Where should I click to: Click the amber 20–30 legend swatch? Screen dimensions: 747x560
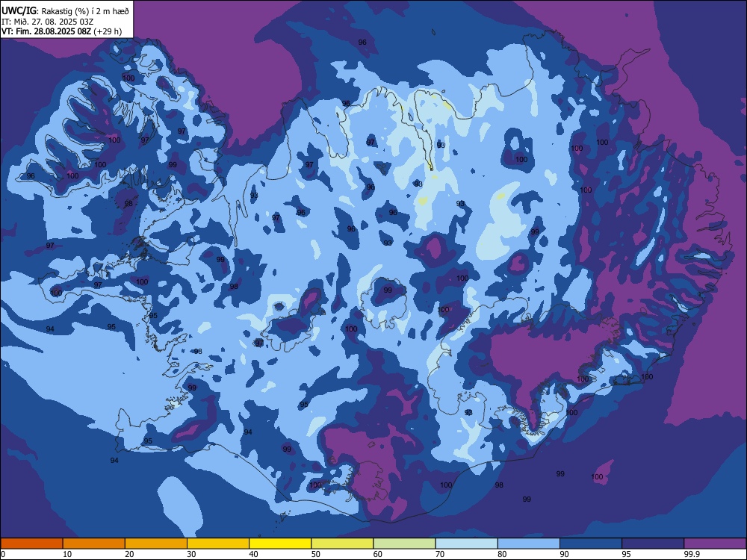(156, 544)
